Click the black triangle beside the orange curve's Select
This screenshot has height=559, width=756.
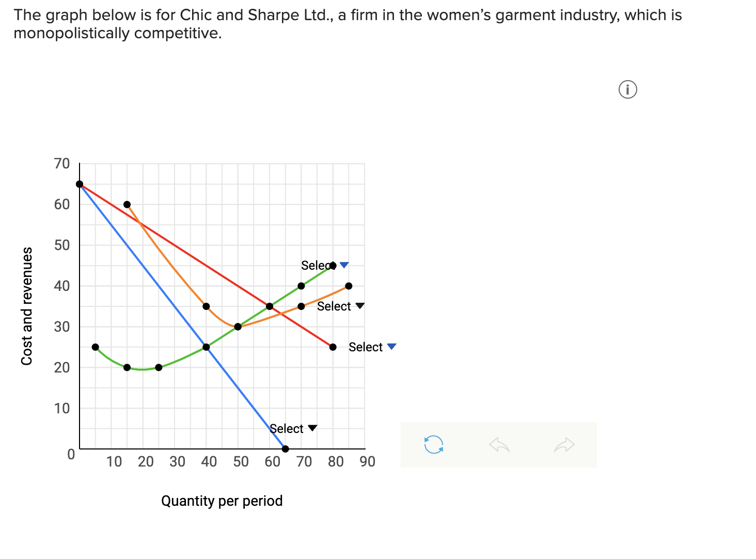359,305
